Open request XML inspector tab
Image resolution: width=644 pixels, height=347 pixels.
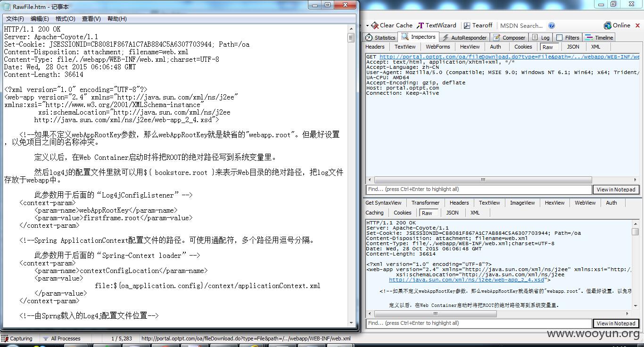point(596,47)
